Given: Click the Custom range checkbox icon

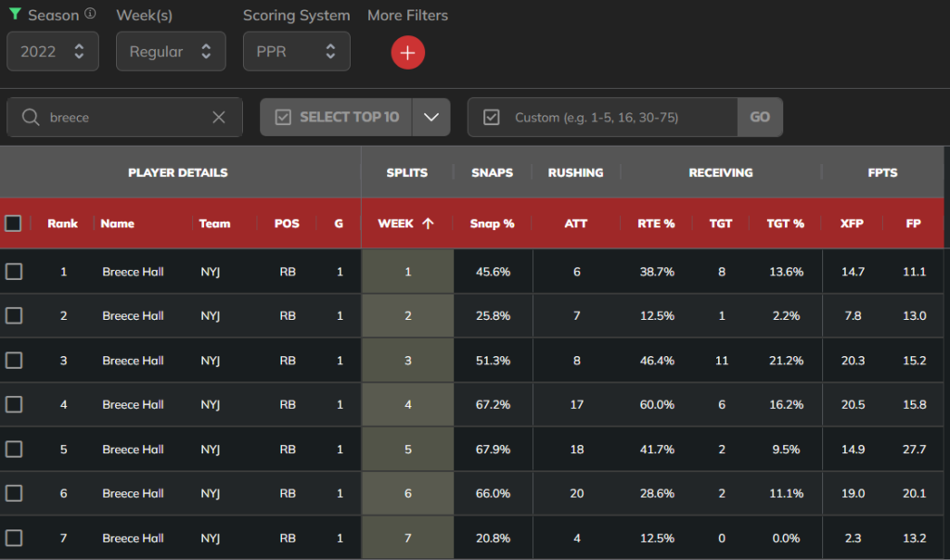Looking at the screenshot, I should [492, 117].
